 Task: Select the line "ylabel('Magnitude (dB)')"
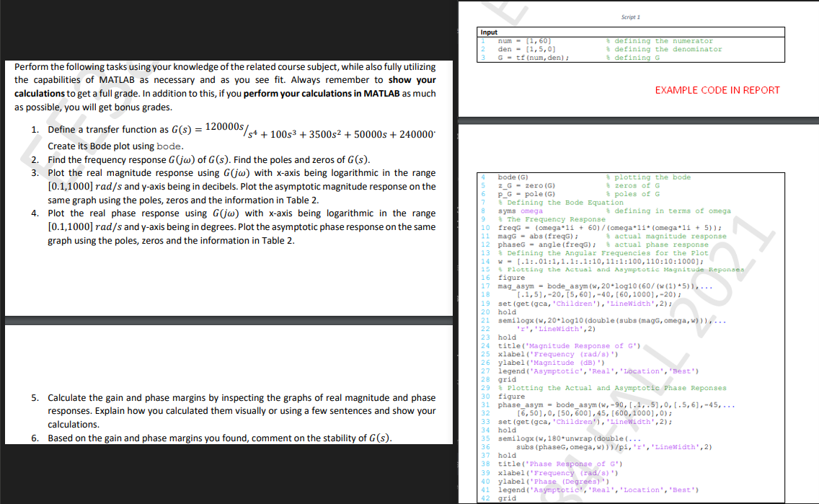552,363
